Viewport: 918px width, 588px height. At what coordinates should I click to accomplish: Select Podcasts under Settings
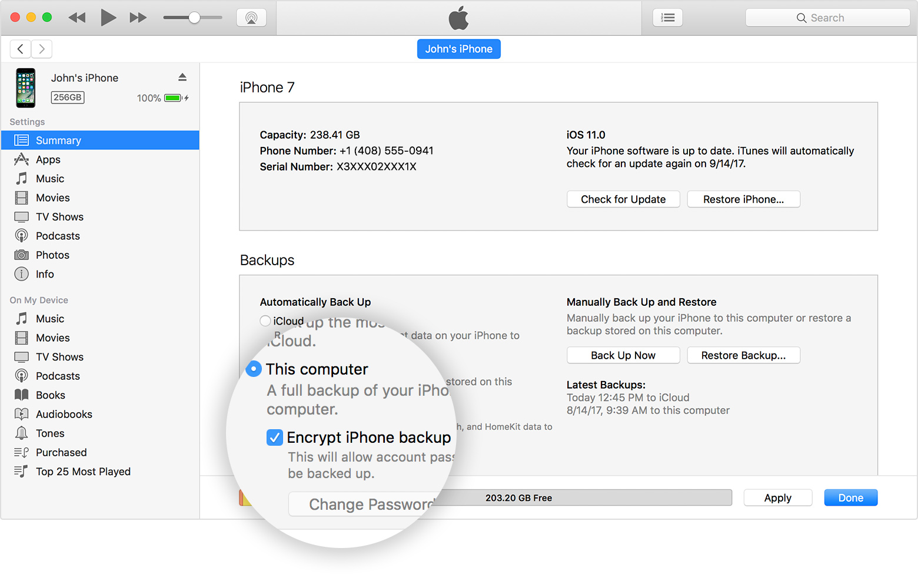100,236
